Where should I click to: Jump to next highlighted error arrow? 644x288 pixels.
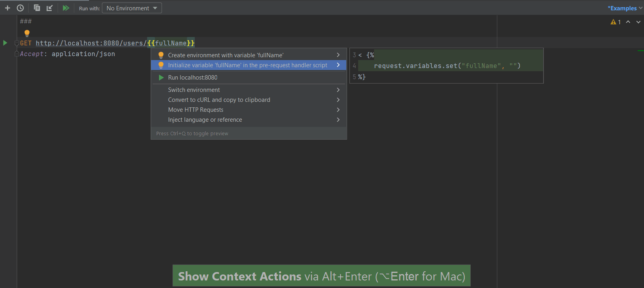tap(638, 22)
